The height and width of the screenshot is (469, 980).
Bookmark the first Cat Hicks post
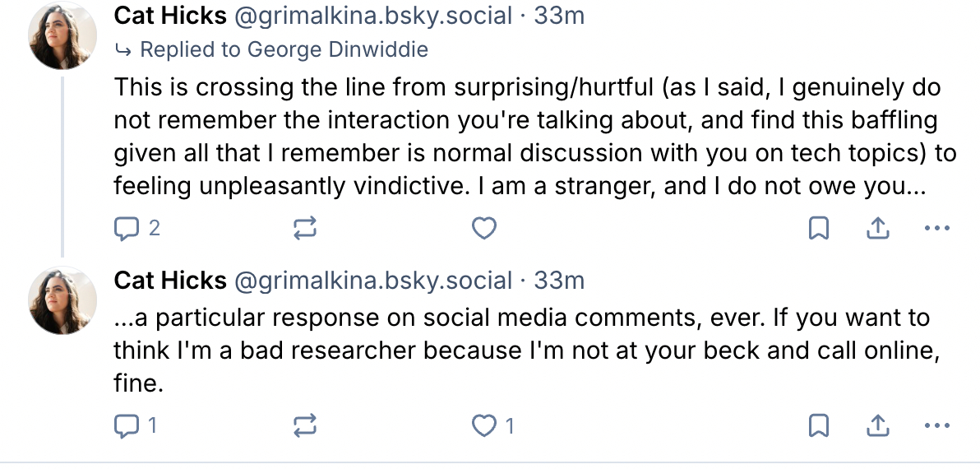click(819, 228)
